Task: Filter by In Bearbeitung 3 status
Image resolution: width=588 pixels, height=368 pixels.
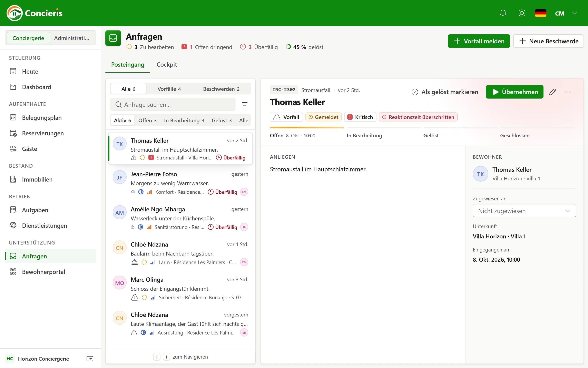Action: click(184, 120)
